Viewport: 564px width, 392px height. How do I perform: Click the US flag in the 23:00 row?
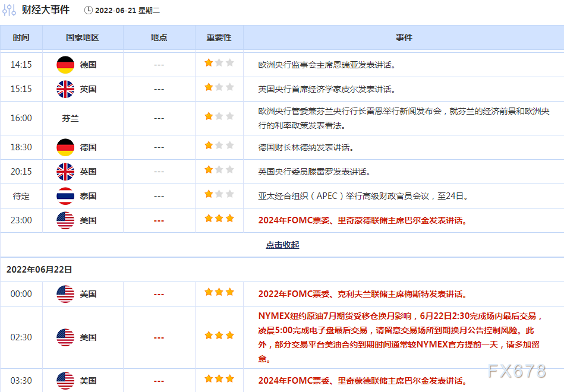[x=65, y=220]
